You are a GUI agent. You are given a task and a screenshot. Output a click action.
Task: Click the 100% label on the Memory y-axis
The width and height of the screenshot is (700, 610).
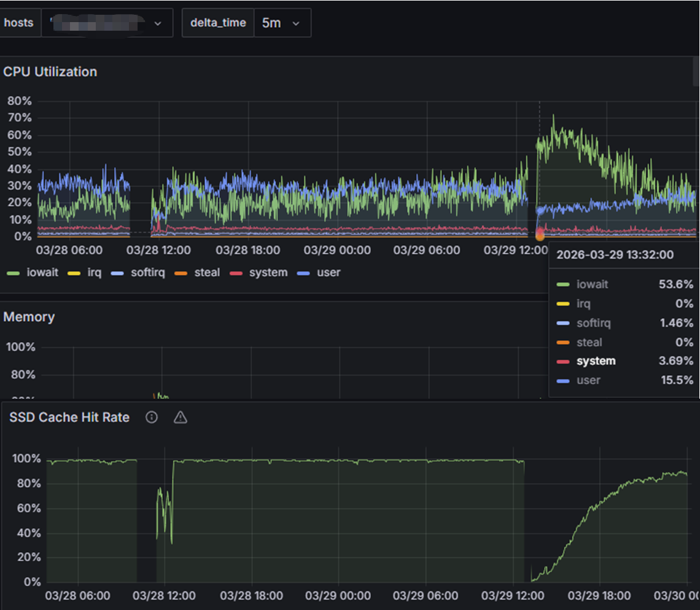(20, 347)
